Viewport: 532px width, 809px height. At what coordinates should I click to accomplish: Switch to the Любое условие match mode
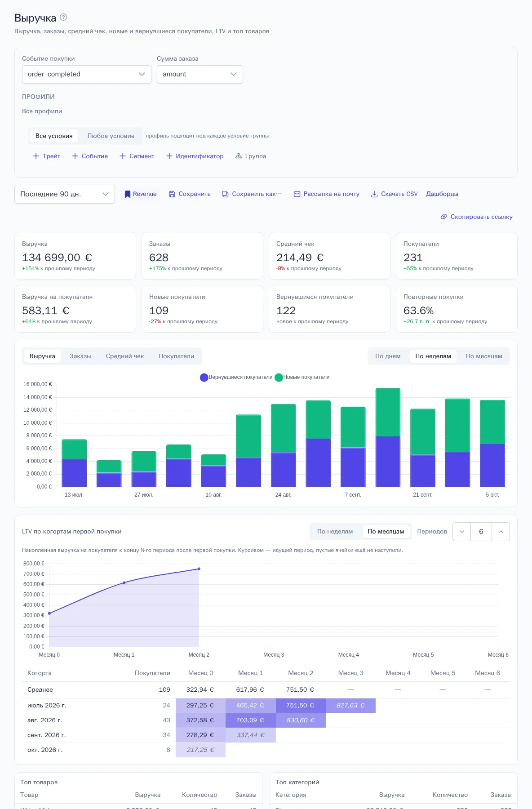tap(111, 136)
